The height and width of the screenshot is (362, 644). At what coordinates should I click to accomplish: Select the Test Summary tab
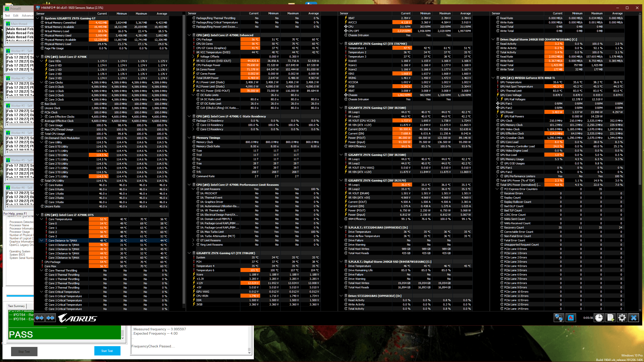click(16, 306)
